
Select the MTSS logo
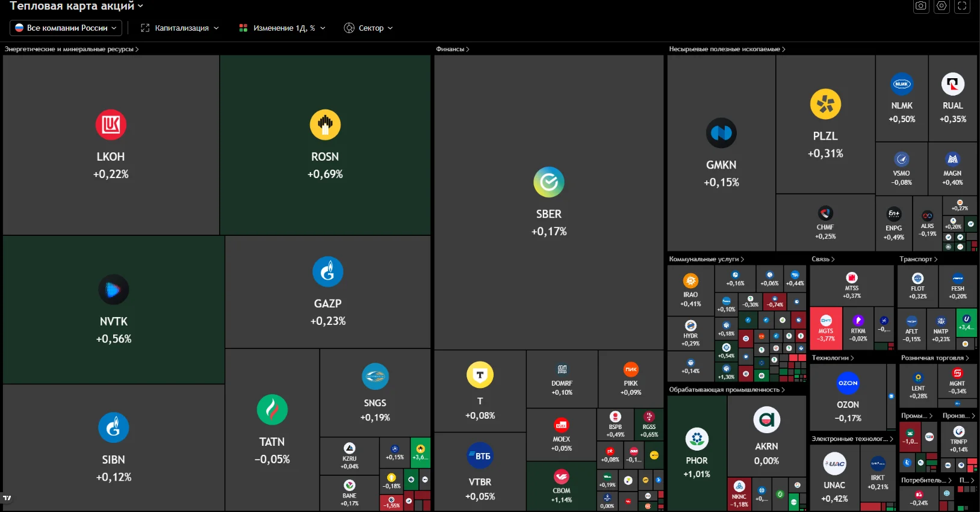[852, 277]
